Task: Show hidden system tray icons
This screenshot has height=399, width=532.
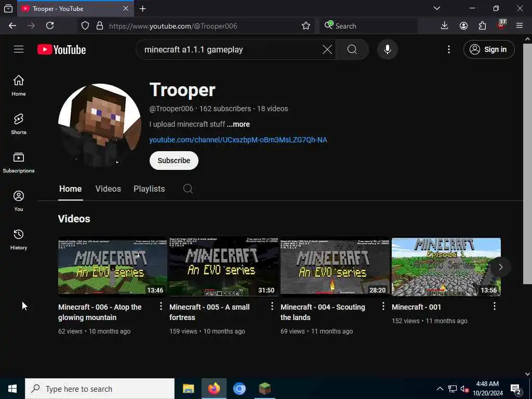Action: pyautogui.click(x=440, y=389)
